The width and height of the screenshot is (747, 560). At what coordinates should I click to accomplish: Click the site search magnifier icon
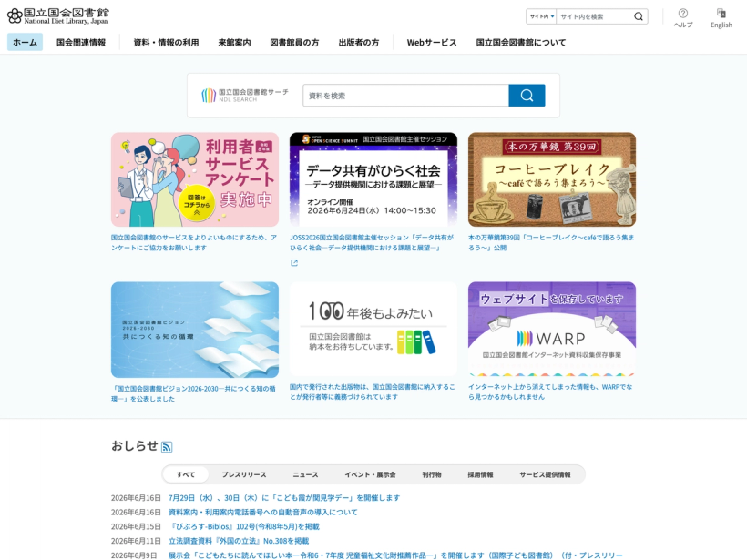[x=639, y=16]
